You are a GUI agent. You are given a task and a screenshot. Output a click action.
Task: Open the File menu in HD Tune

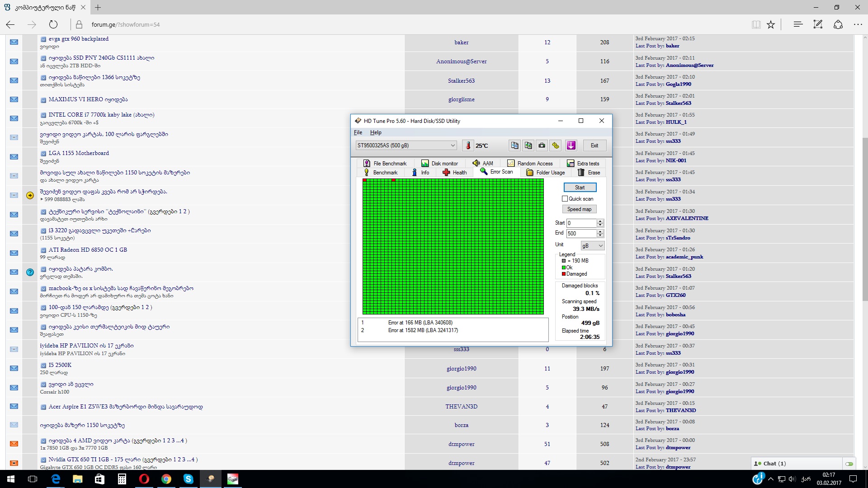pos(358,132)
